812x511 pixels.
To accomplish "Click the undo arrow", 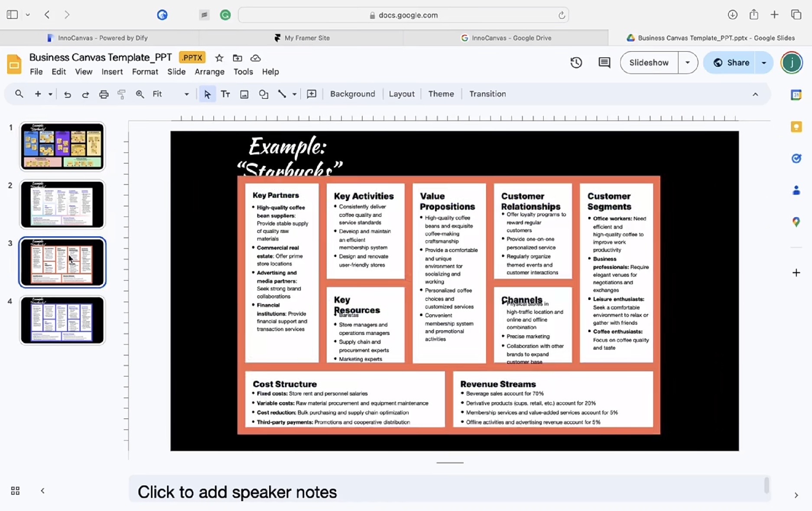I will point(67,94).
